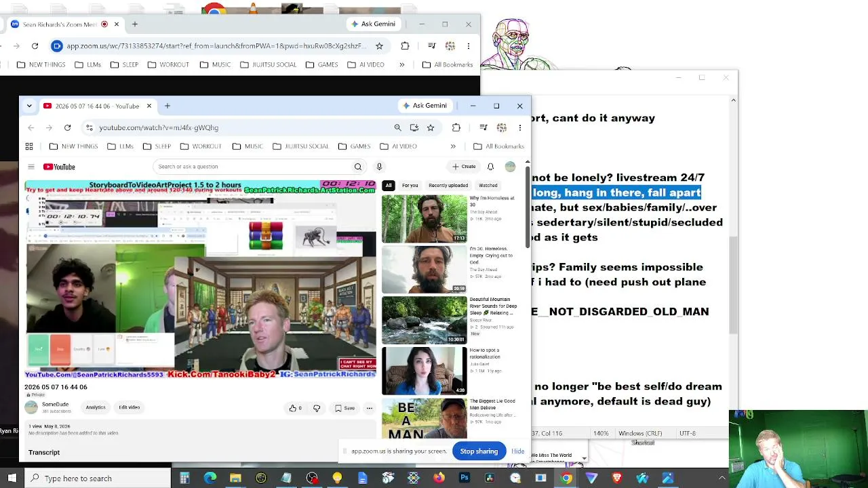This screenshot has width=868, height=488.
Task: Open Firefox from the taskbar
Action: coord(439,479)
